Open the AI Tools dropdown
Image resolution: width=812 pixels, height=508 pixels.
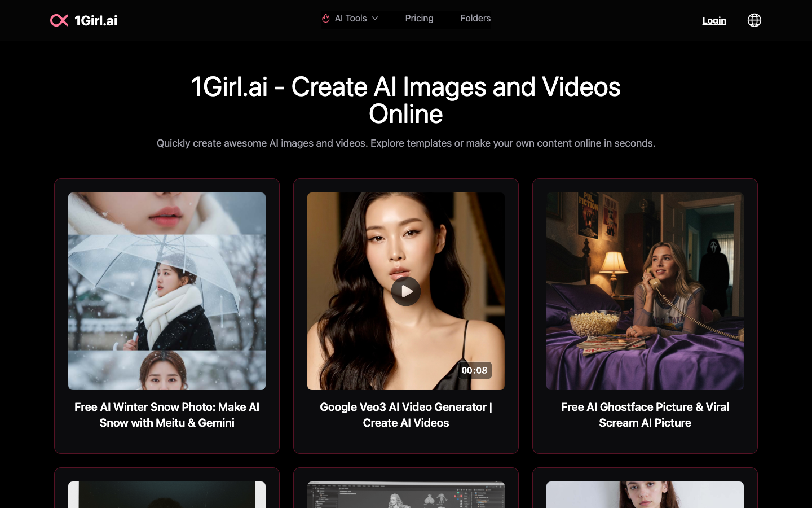coord(350,18)
